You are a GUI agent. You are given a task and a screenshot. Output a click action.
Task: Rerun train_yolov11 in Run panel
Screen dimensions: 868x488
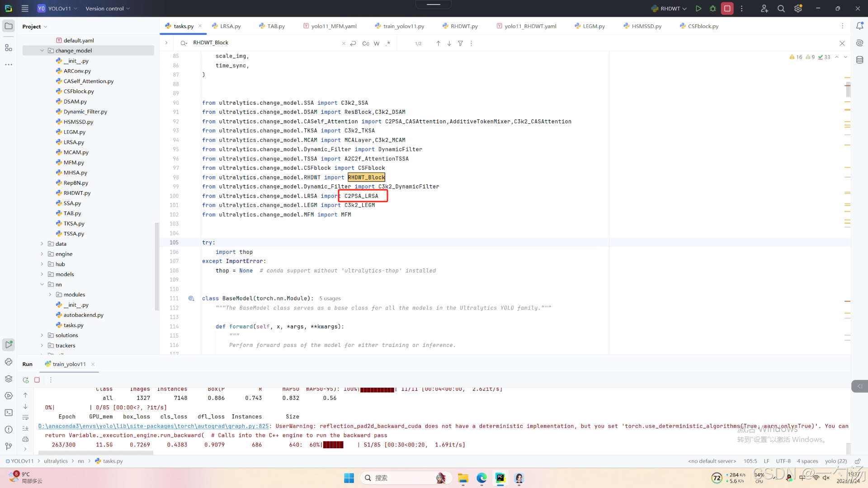pyautogui.click(x=26, y=380)
